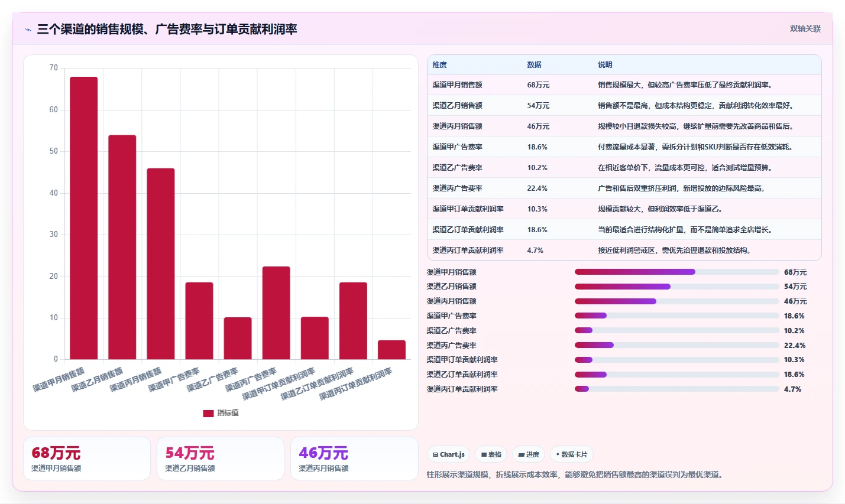Click the 渠道丙订单贡献利润率 progress bar
The width and height of the screenshot is (845, 504).
coord(677,389)
